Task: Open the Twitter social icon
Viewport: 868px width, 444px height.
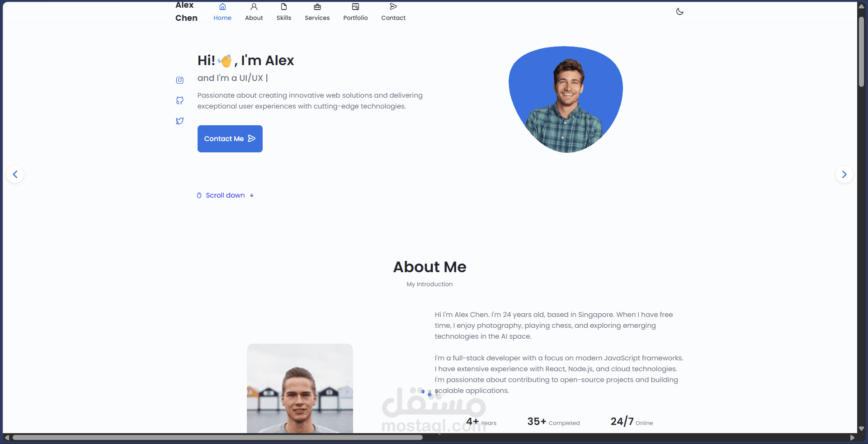Action: tap(180, 121)
